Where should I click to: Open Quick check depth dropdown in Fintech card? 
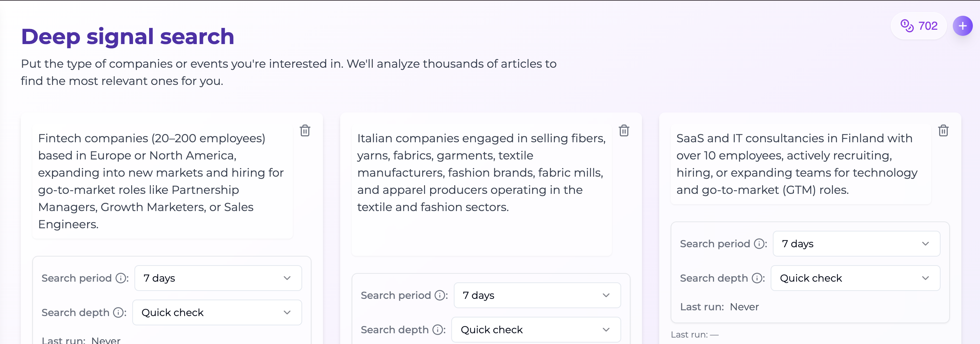point(217,312)
